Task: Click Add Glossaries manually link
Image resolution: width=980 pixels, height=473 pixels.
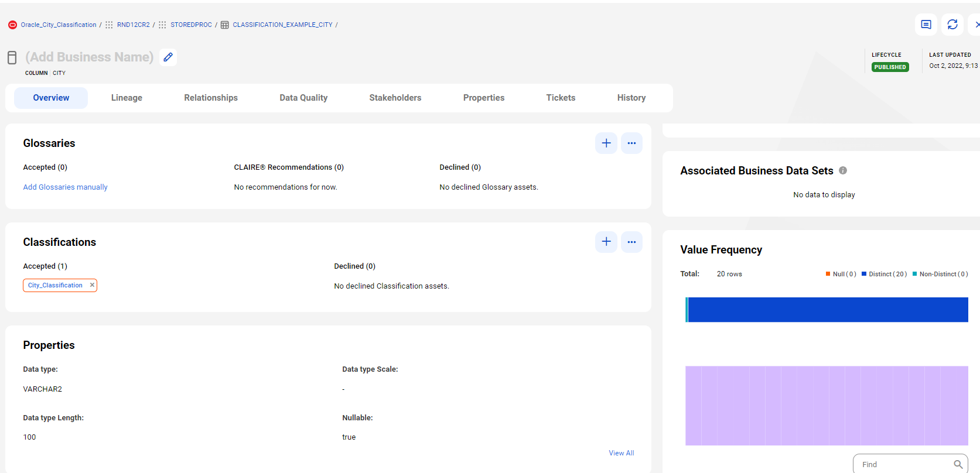Action: 65,187
